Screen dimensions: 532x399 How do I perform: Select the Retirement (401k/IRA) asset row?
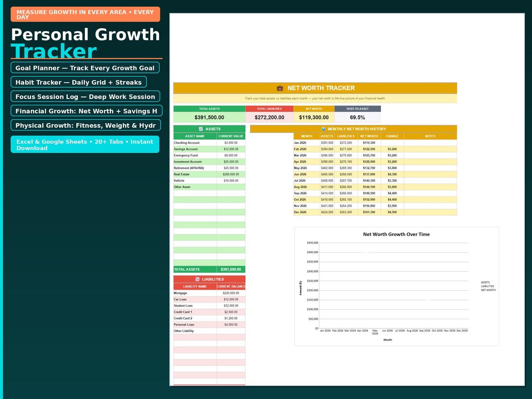pyautogui.click(x=209, y=168)
